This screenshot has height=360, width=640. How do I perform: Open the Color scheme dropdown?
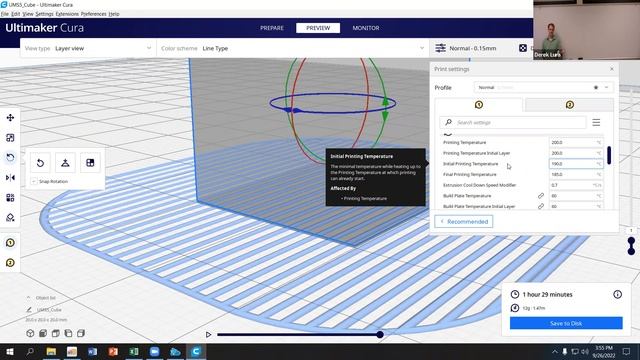tap(292, 48)
